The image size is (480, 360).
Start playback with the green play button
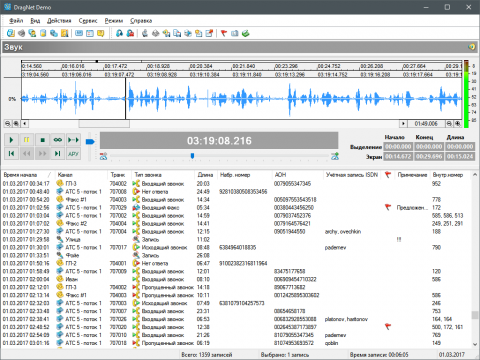click(11, 140)
